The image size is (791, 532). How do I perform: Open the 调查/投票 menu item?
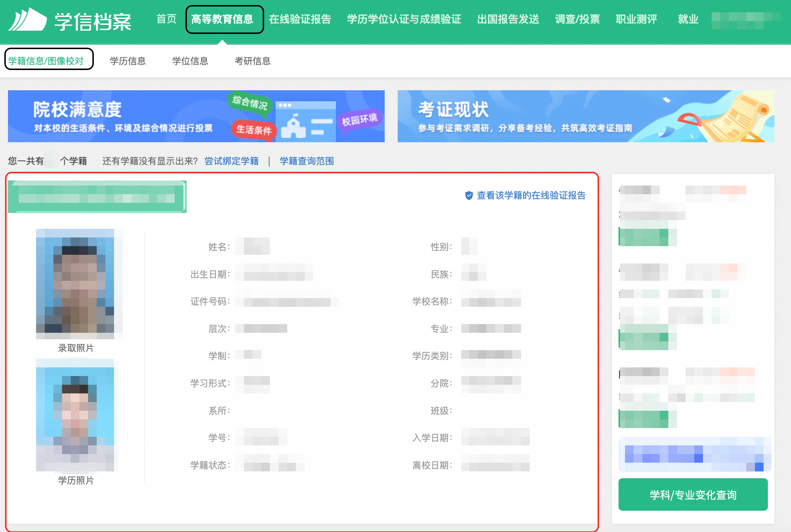577,19
